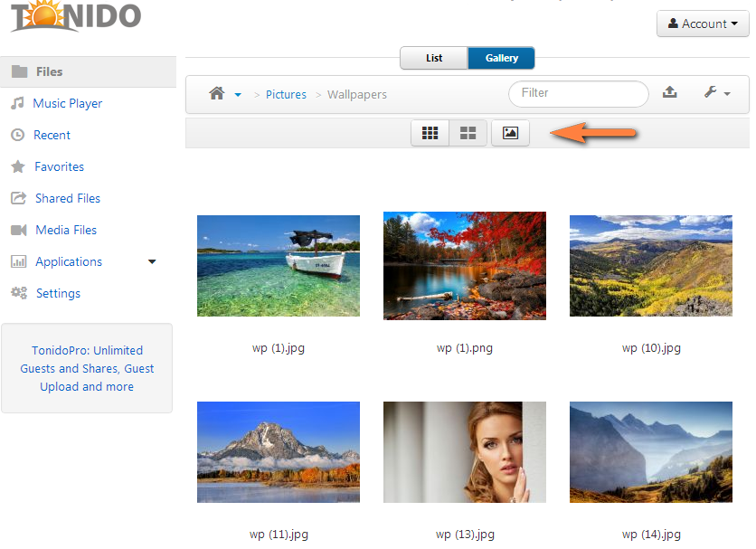
Task: Click the music note icon
Action: coord(17,103)
